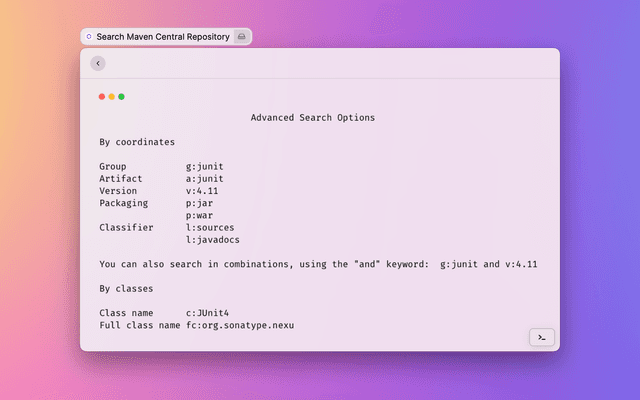The image size is (640, 400).
Task: Click the g:junit group example
Action: [x=207, y=166]
